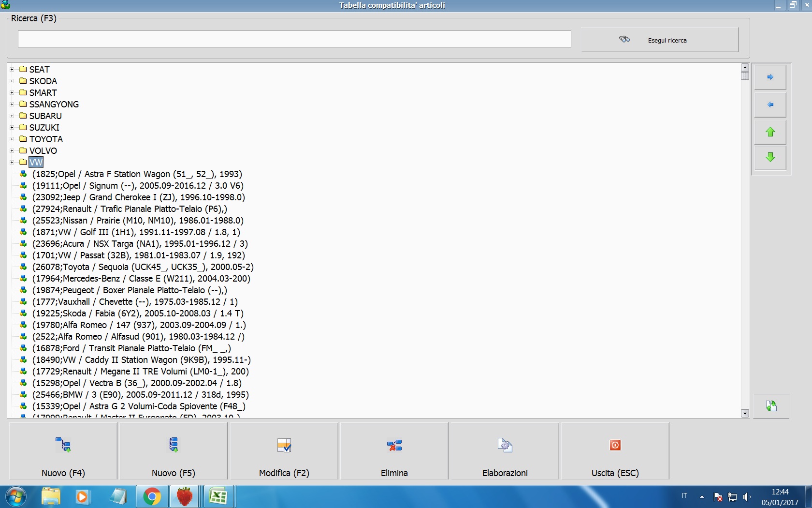Move item up with green up arrow
This screenshot has width=812, height=508.
click(x=770, y=132)
